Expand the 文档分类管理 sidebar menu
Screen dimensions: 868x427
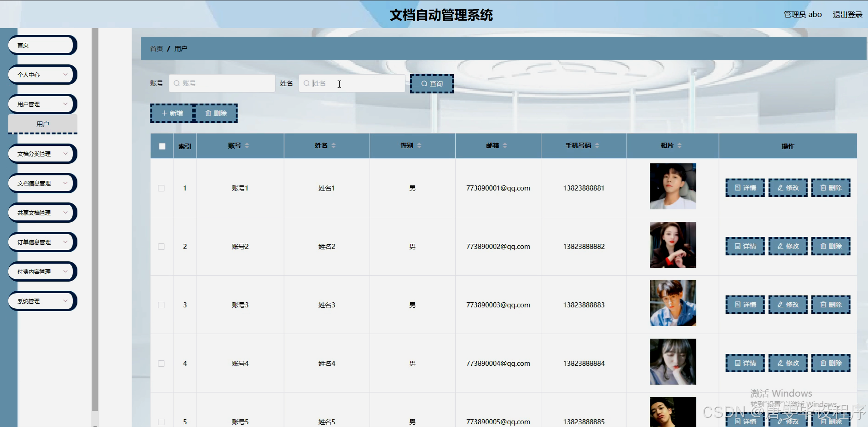coord(42,154)
